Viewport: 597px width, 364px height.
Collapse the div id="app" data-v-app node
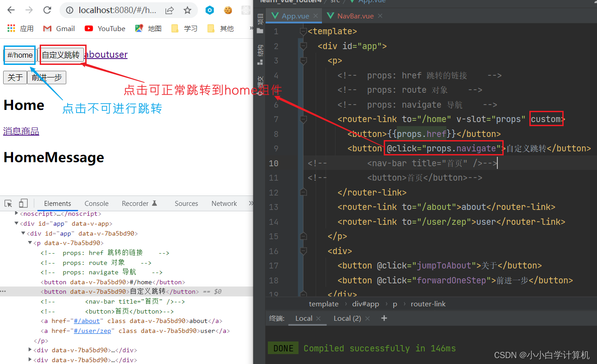pos(17,223)
